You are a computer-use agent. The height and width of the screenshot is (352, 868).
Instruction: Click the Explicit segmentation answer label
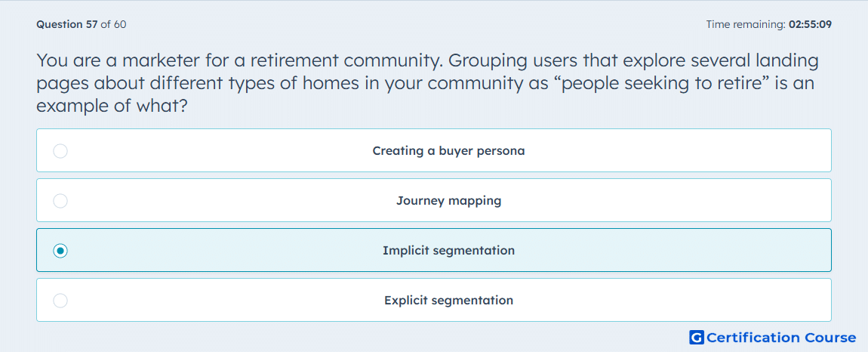448,301
